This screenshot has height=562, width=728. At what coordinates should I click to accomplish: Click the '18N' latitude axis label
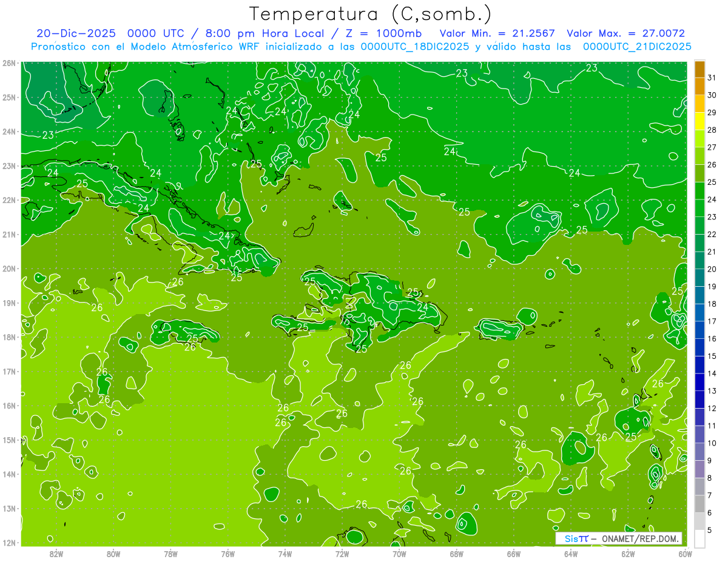9,337
